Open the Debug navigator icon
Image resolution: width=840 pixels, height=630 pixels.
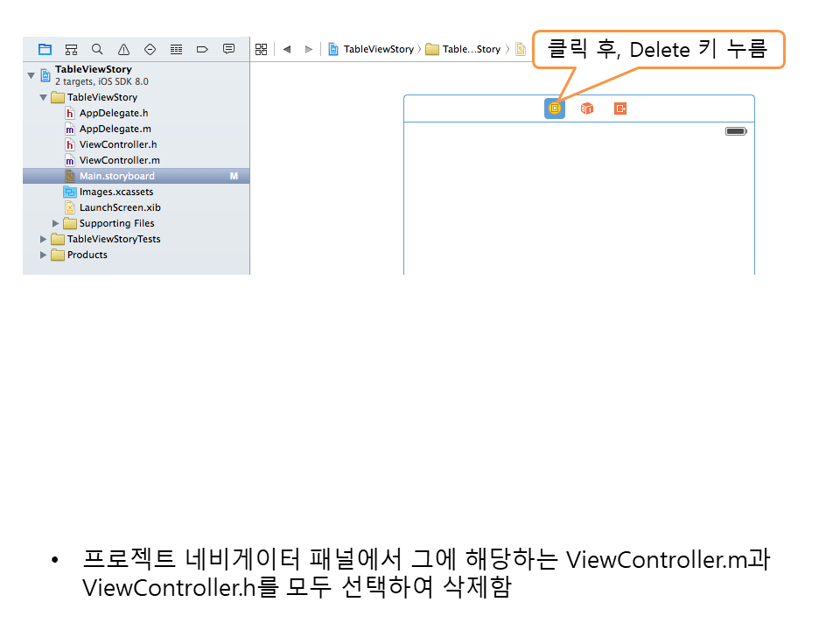pos(176,49)
